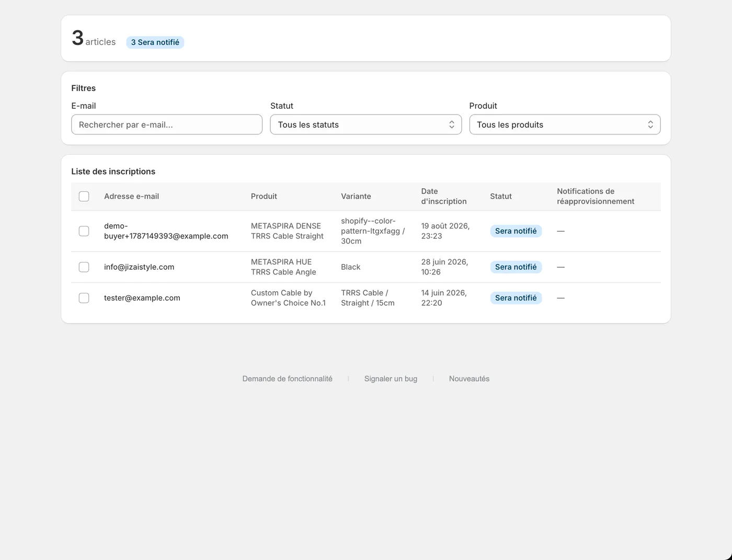This screenshot has height=560, width=732.
Task: Click Sera notifié badge for tester@example.com
Action: tap(516, 298)
